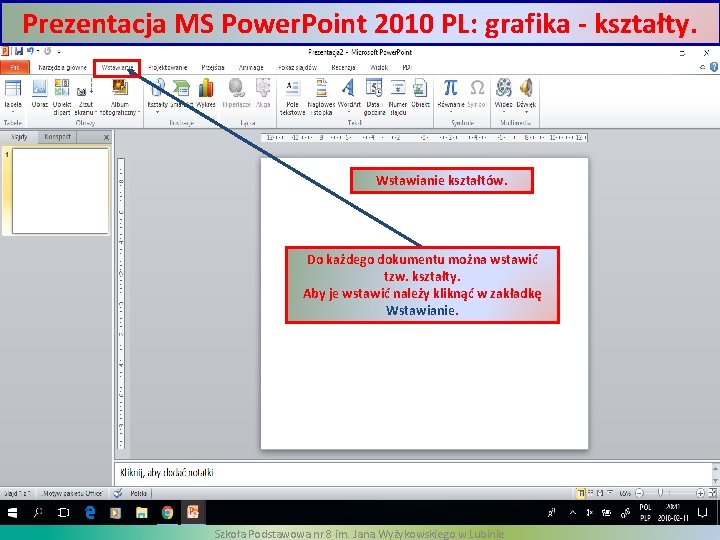This screenshot has height=540, width=720.
Task: Open the Plik (File) tab
Action: (15, 67)
